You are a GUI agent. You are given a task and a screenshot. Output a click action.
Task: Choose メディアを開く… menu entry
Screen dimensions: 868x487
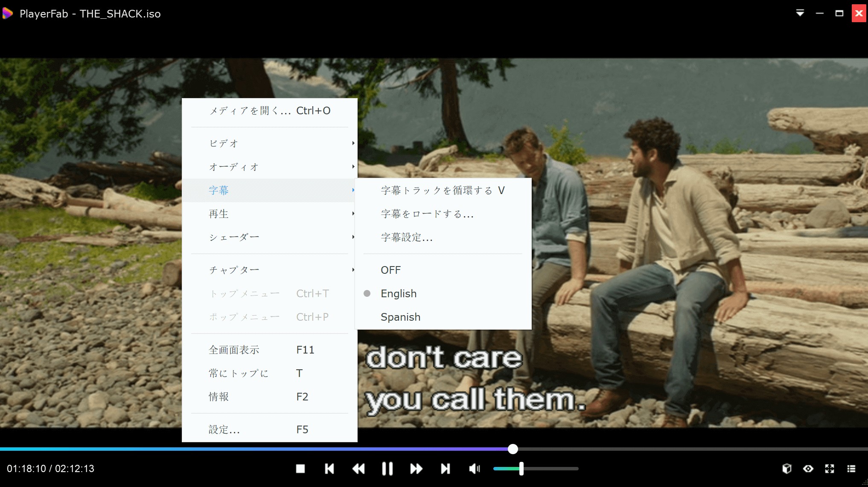point(270,110)
